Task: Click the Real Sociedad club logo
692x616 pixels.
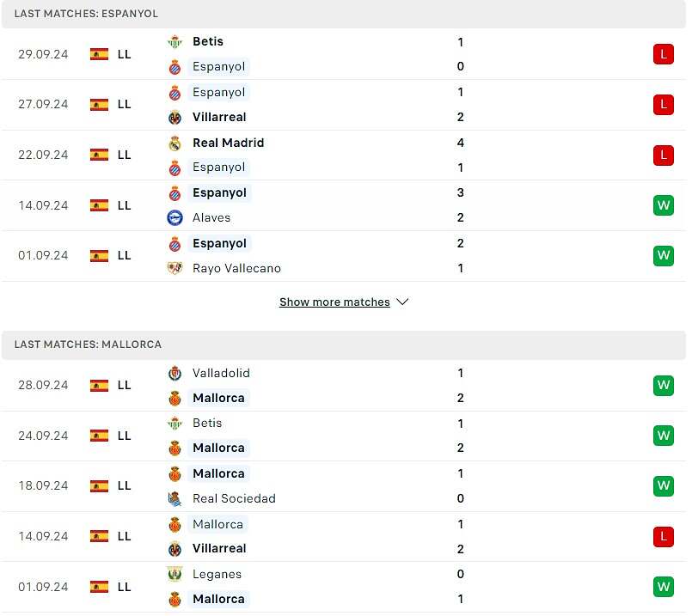Action: tap(175, 499)
